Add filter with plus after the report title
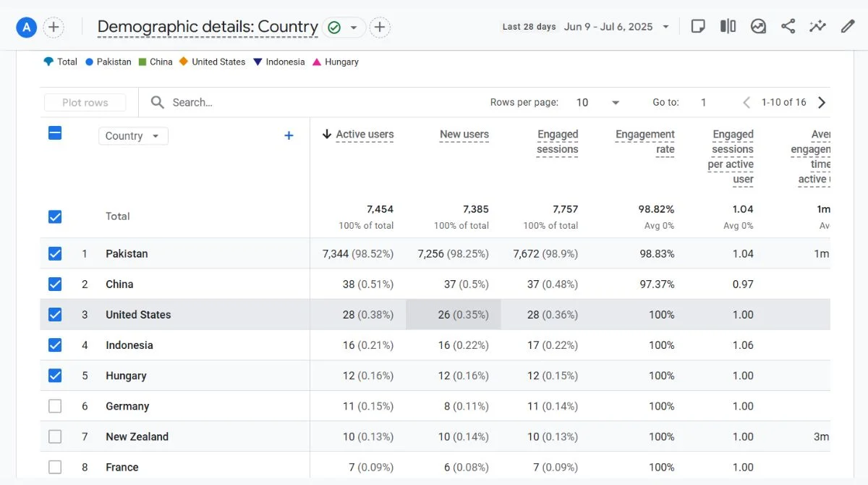 (380, 28)
